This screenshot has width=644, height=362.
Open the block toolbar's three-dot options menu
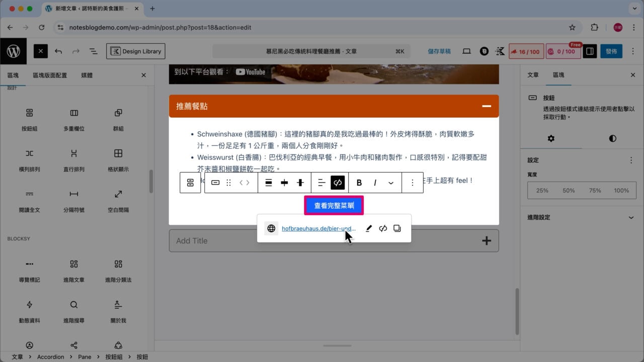(x=413, y=183)
